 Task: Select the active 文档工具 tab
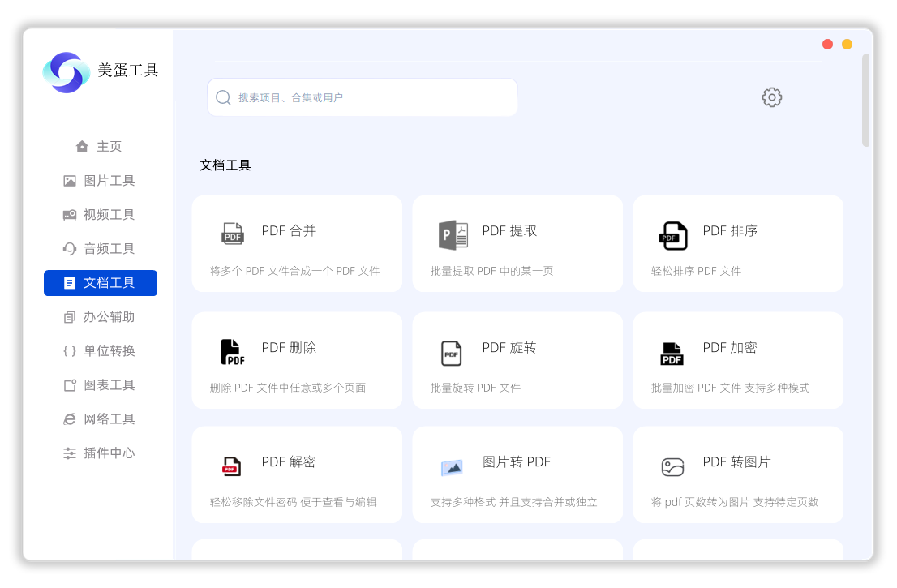coord(101,282)
